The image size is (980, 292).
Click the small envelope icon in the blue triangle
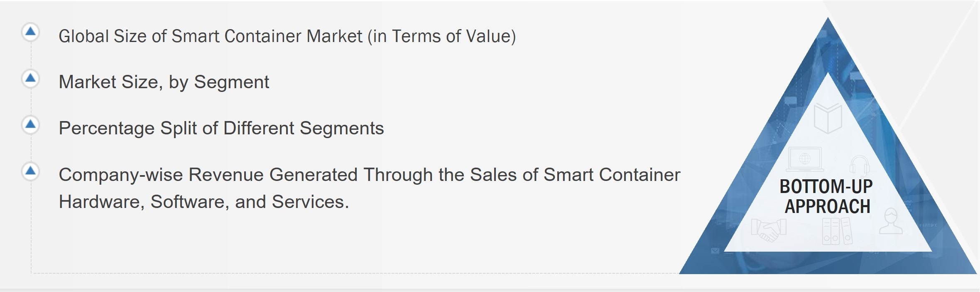(x=715, y=251)
